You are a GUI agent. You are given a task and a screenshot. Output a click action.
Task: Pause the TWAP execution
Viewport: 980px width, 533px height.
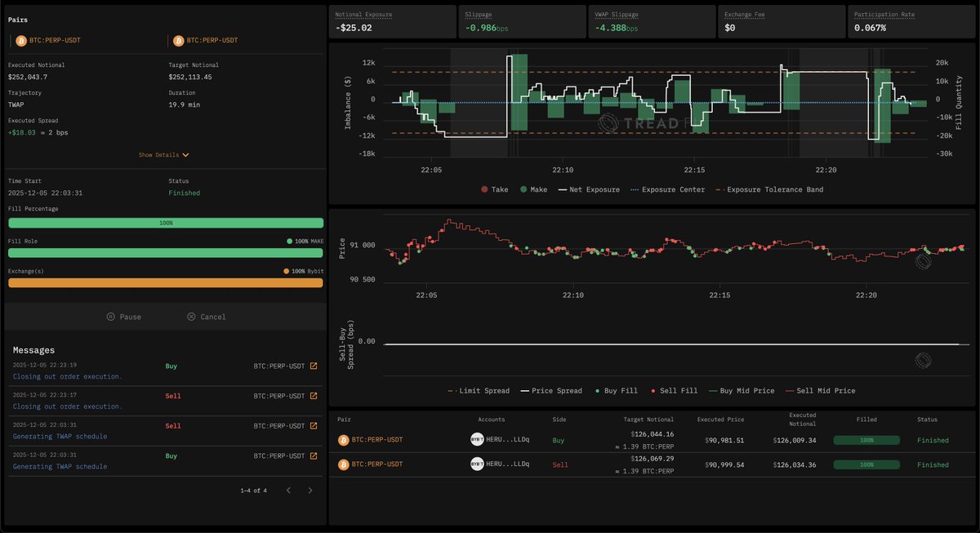pos(124,316)
